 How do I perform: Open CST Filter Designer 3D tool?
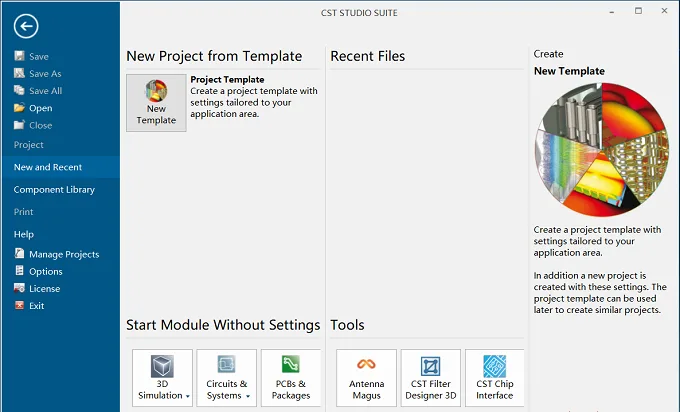coord(431,378)
